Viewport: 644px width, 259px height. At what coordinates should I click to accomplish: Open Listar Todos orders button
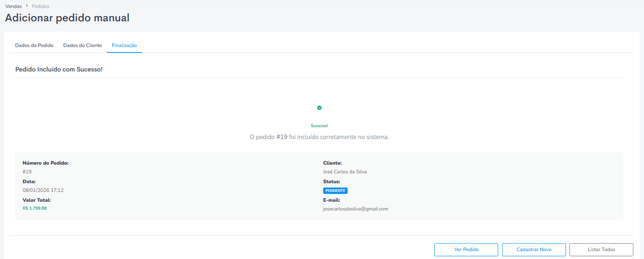point(601,250)
